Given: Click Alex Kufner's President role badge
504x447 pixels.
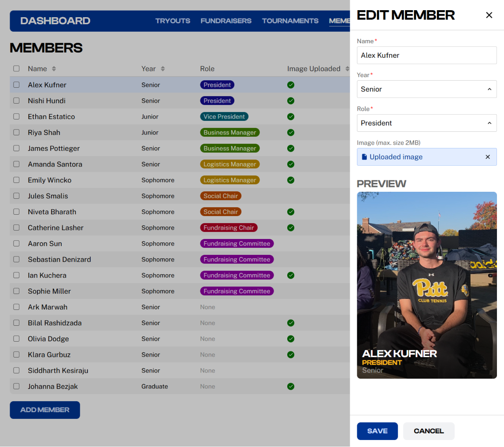Looking at the screenshot, I should pos(217,85).
